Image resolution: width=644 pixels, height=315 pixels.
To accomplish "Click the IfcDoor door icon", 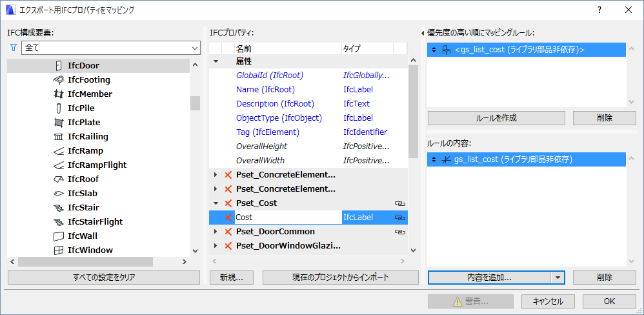I will click(58, 65).
